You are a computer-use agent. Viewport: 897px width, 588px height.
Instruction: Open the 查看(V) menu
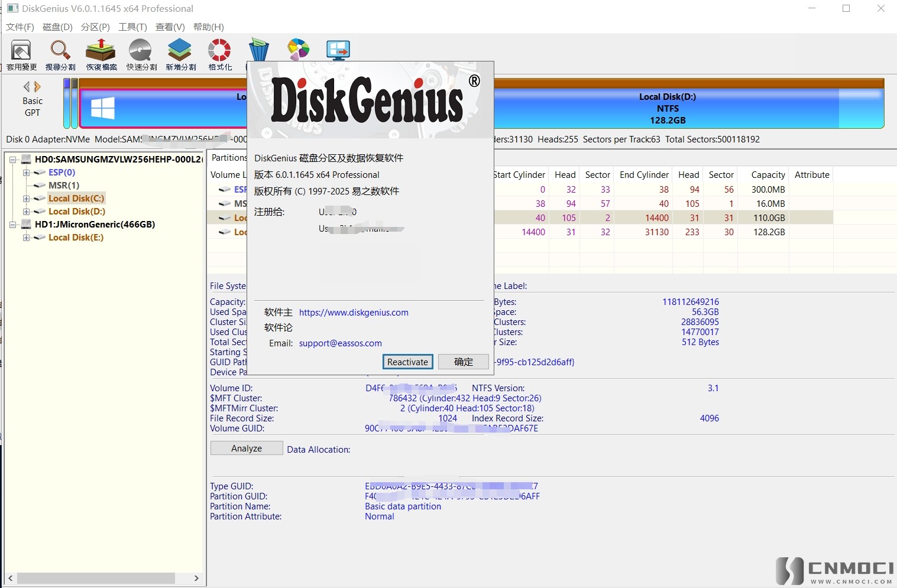coord(170,27)
